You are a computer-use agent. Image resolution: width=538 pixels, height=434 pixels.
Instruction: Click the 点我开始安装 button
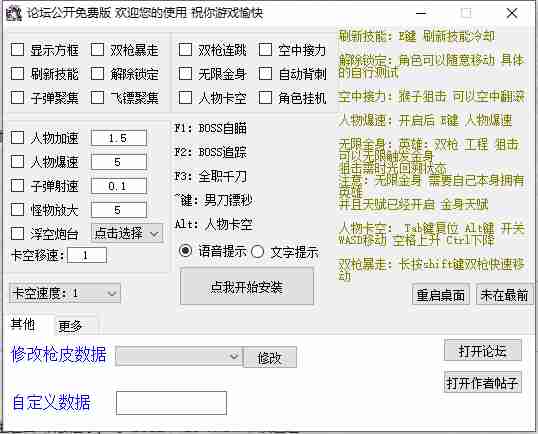(247, 287)
